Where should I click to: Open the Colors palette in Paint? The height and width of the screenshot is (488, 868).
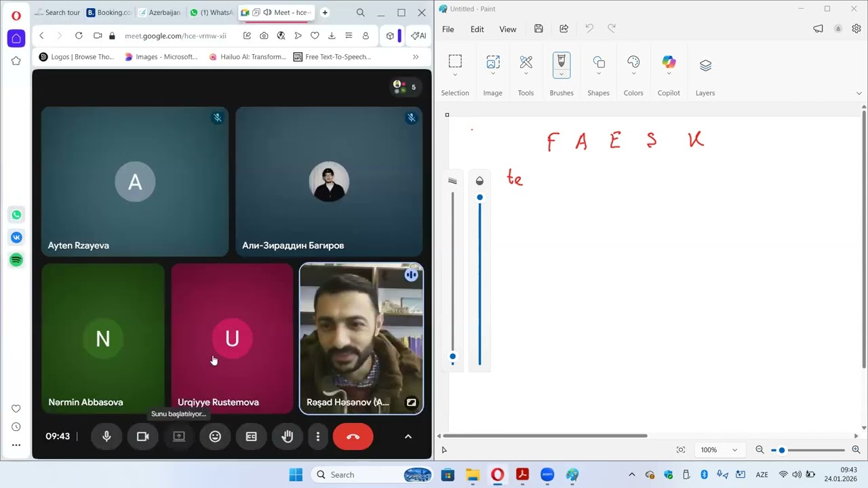633,62
